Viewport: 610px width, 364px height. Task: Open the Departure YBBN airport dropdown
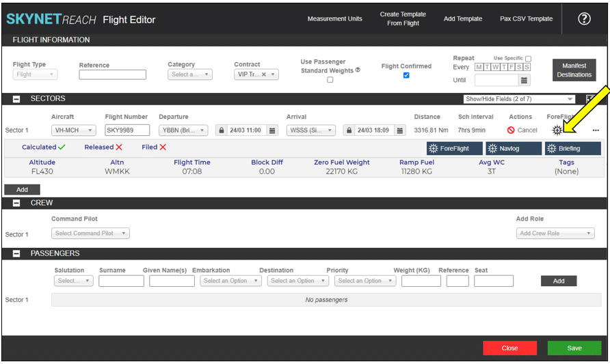[x=183, y=130]
